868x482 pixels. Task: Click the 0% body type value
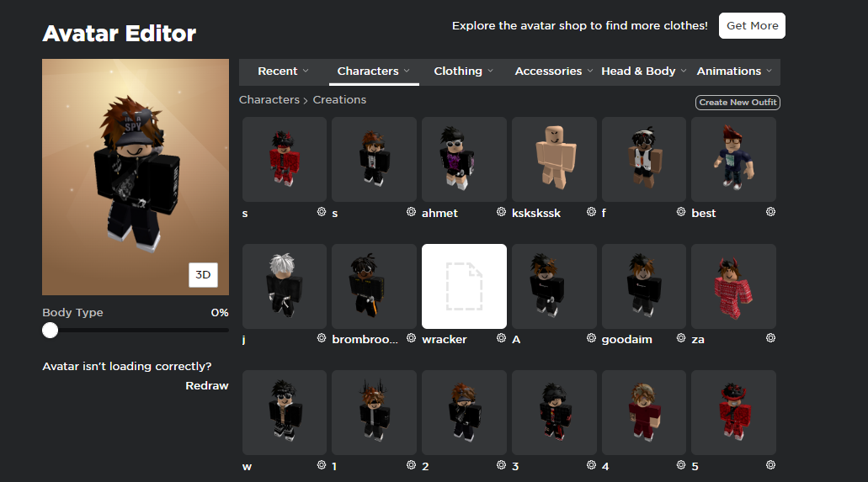click(220, 313)
